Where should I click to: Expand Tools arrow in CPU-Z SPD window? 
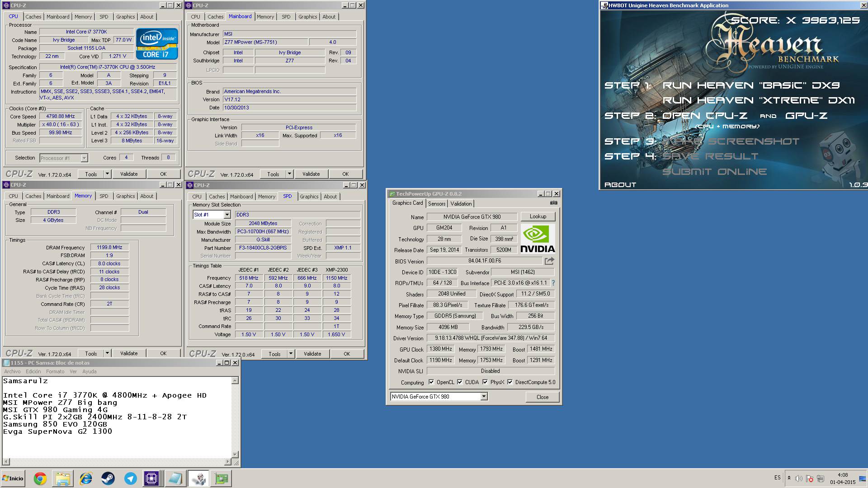click(291, 354)
